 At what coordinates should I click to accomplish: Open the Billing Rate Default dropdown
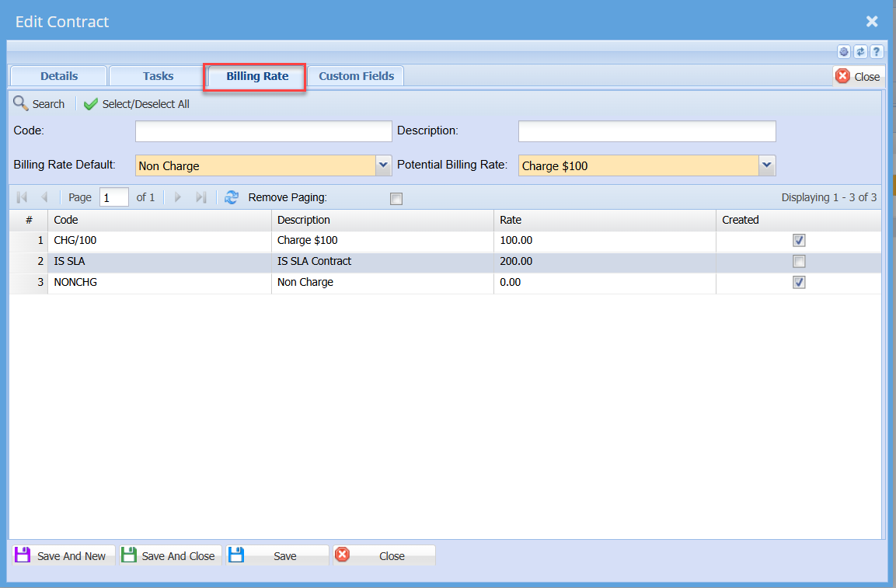pos(383,165)
